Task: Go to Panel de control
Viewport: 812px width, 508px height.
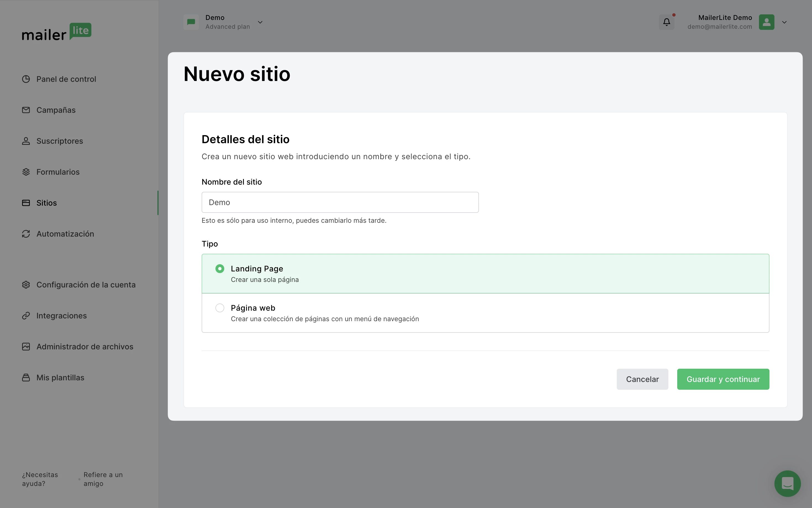Action: coord(66,79)
